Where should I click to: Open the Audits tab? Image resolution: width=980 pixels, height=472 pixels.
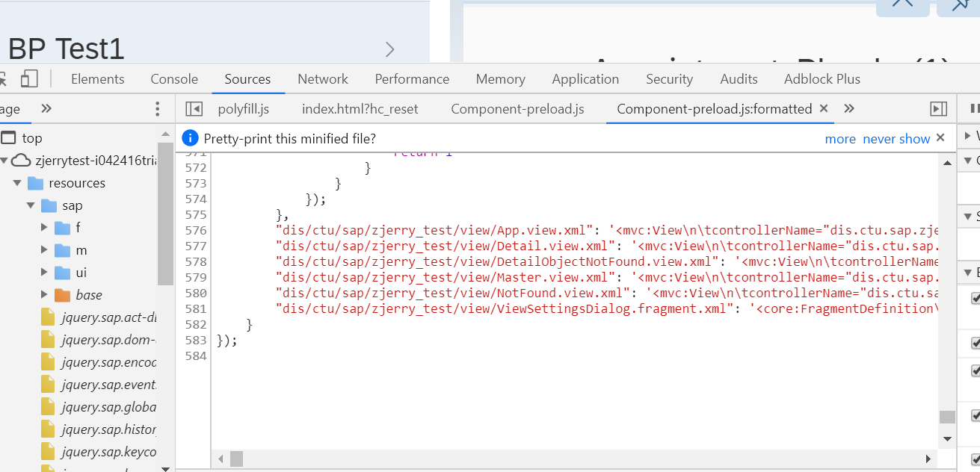[x=739, y=79]
